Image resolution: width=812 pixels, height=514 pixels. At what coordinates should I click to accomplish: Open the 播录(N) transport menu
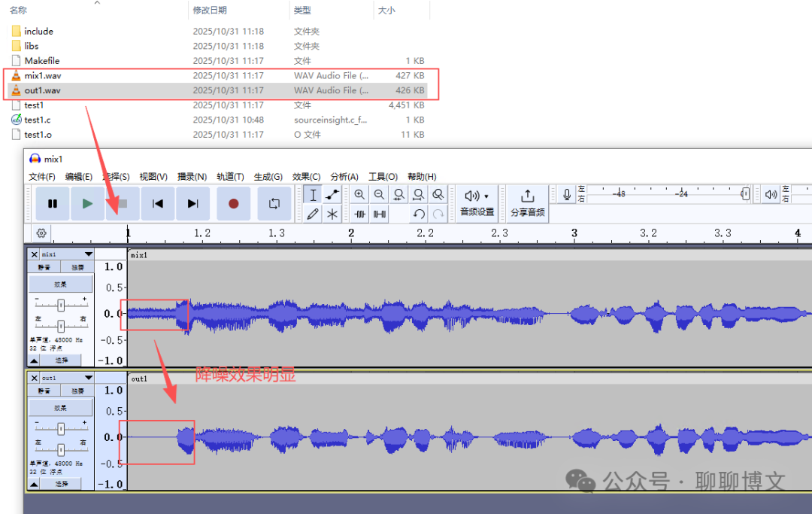[x=192, y=177]
